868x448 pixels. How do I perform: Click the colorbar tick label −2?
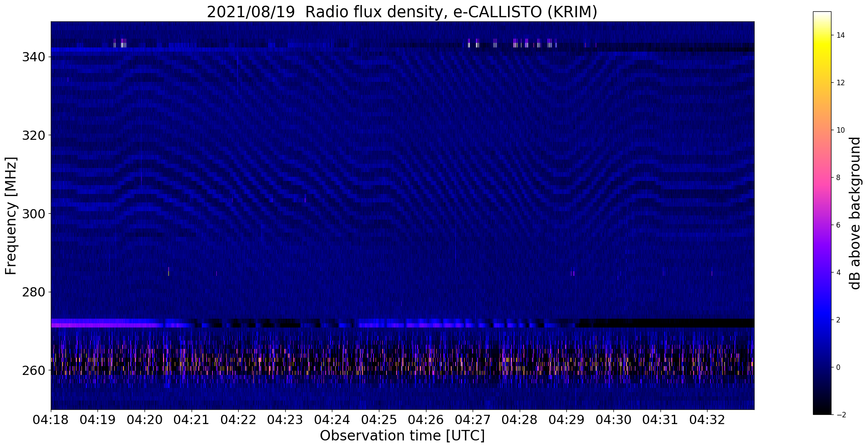[840, 415]
